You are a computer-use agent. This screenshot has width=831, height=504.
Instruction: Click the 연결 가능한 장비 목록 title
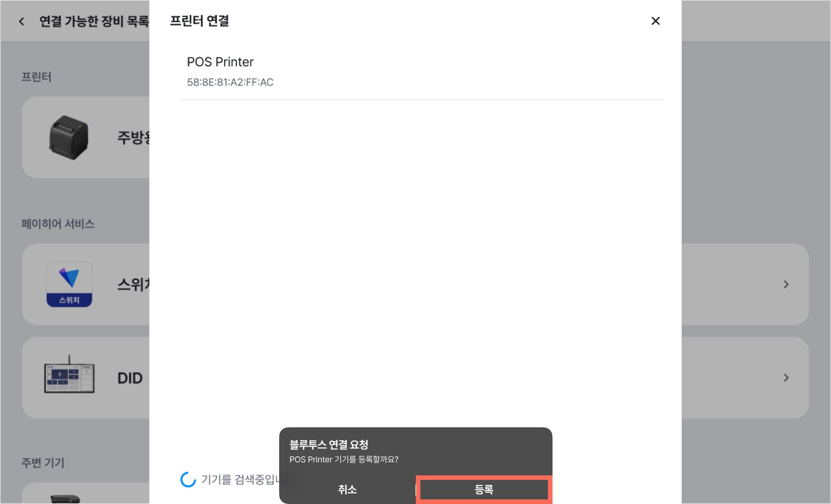[94, 21]
